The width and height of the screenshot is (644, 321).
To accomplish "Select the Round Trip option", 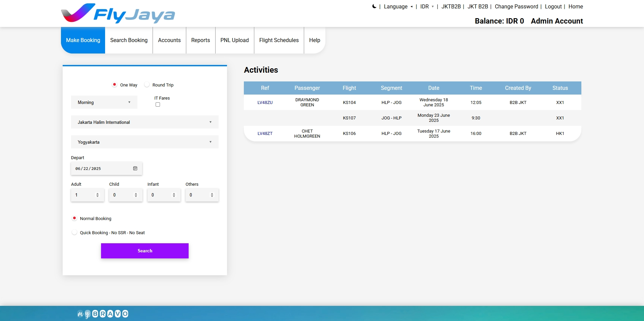I will 147,85.
